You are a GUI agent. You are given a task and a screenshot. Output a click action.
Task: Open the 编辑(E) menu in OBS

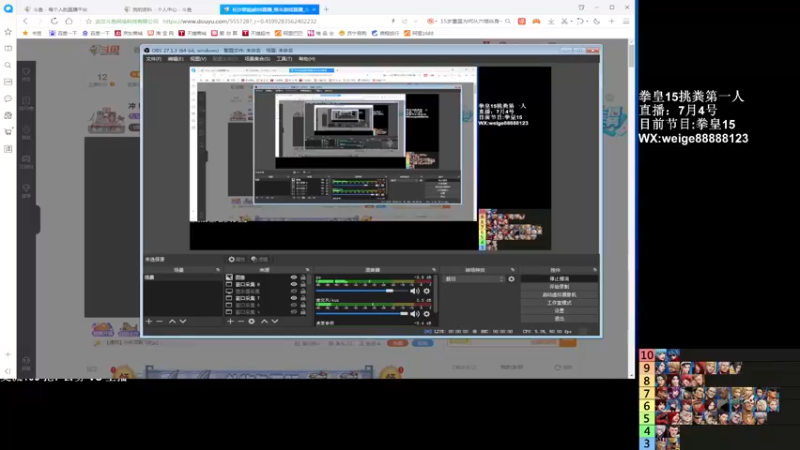(176, 59)
